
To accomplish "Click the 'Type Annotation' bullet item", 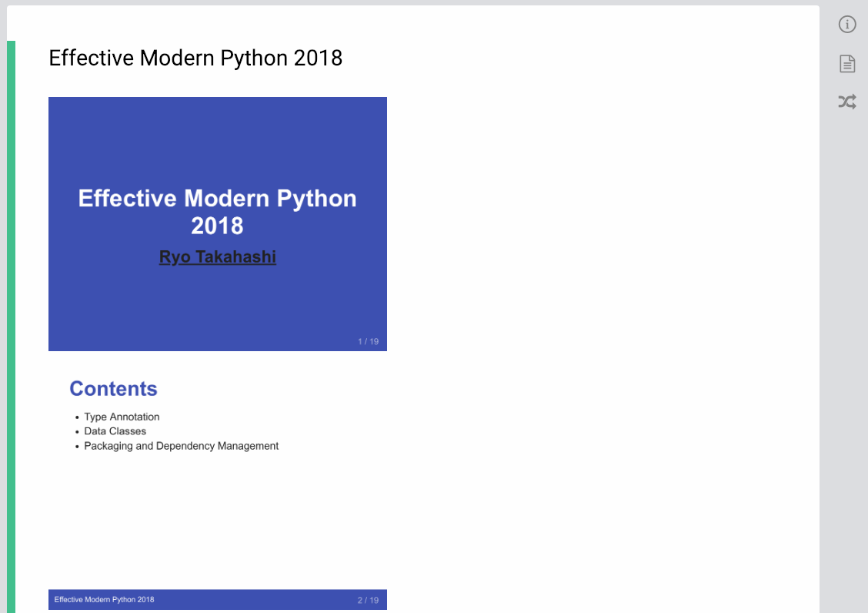I will pyautogui.click(x=122, y=417).
